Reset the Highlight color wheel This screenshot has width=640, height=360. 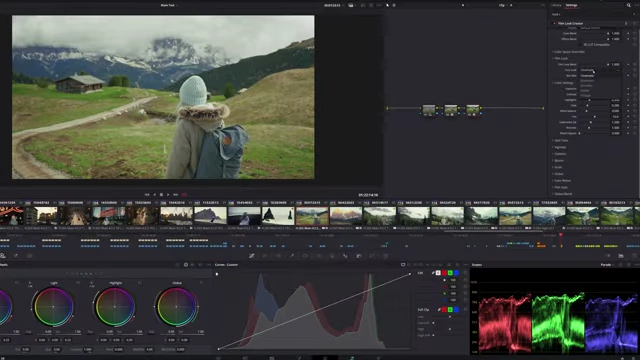coord(140,282)
